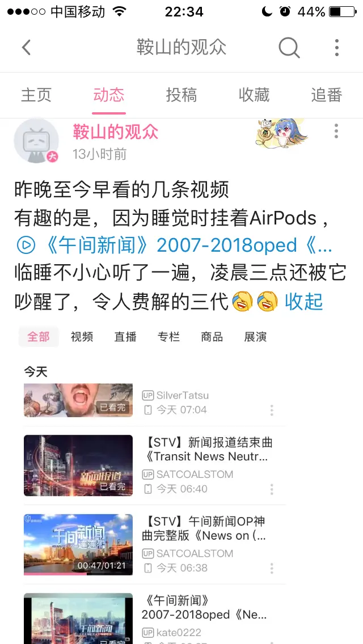
Task: Tap the avatar pendant decoration image
Action: click(x=281, y=132)
